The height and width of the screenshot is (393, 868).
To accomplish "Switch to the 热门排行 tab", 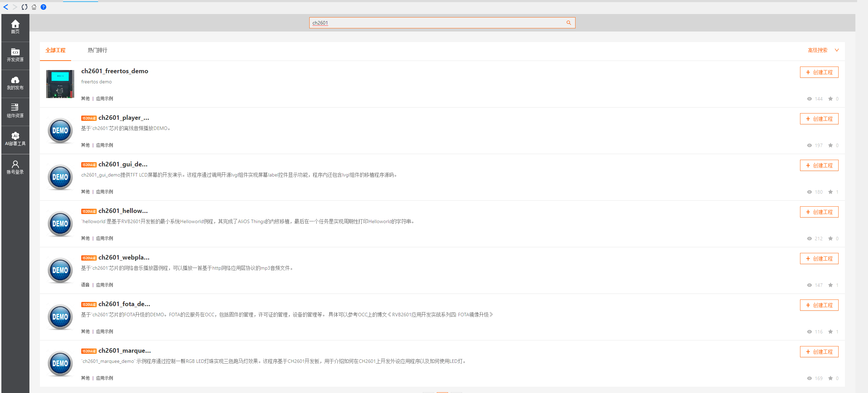I will [x=97, y=50].
